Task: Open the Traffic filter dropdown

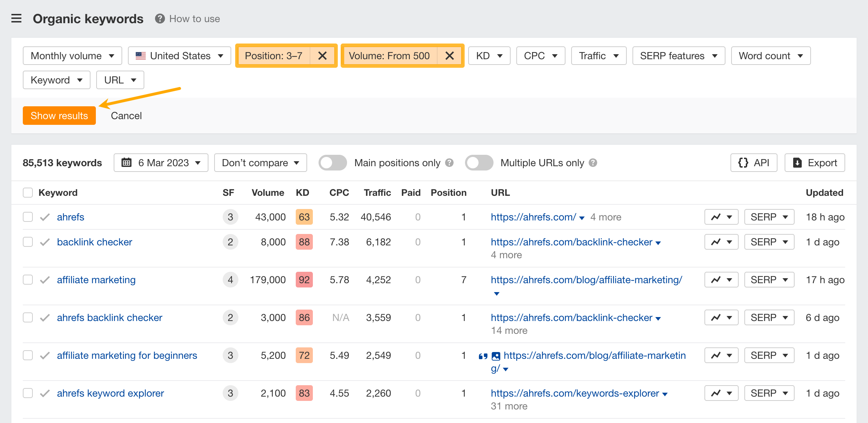Action: [x=599, y=56]
